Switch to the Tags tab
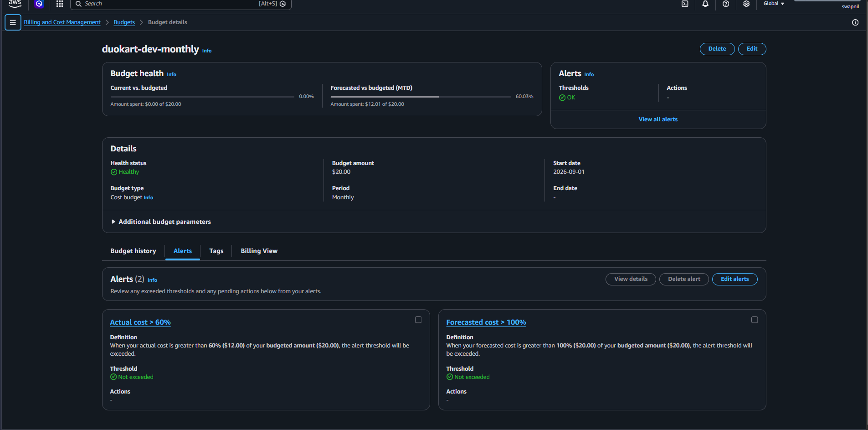The width and height of the screenshot is (868, 430). [x=216, y=251]
